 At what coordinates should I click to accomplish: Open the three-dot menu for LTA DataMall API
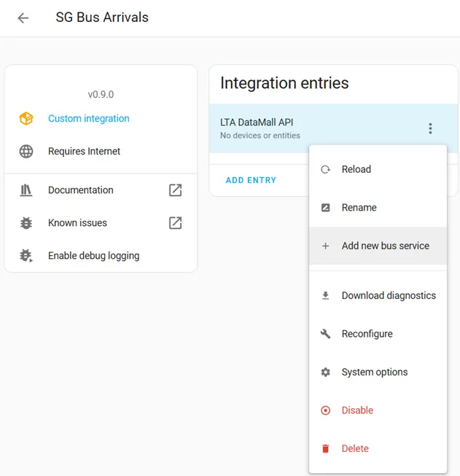430,128
